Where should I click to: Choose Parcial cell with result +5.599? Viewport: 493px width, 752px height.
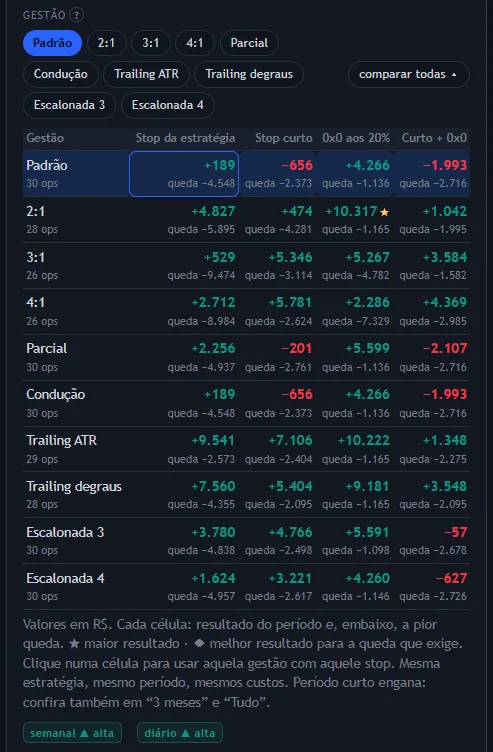pos(355,357)
